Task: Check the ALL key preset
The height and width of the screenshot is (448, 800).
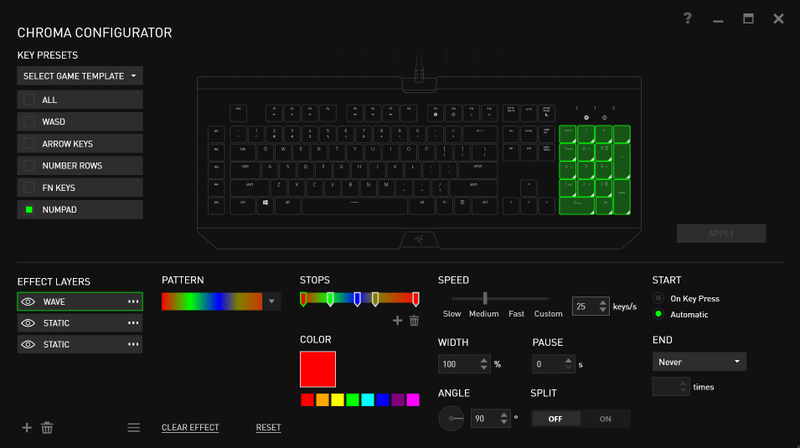Action: pyautogui.click(x=29, y=99)
